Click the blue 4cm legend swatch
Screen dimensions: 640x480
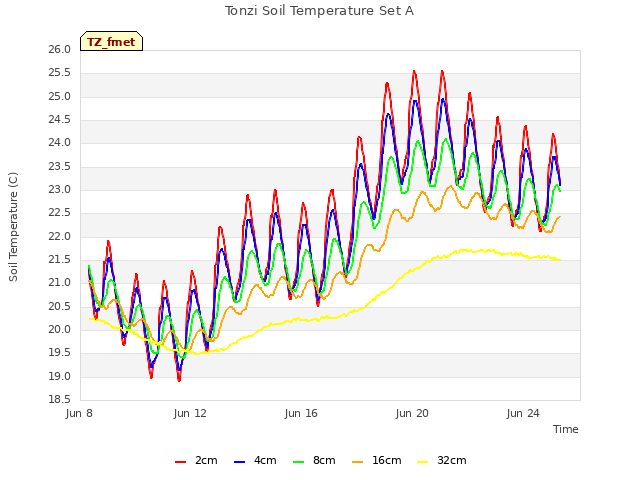click(240, 462)
